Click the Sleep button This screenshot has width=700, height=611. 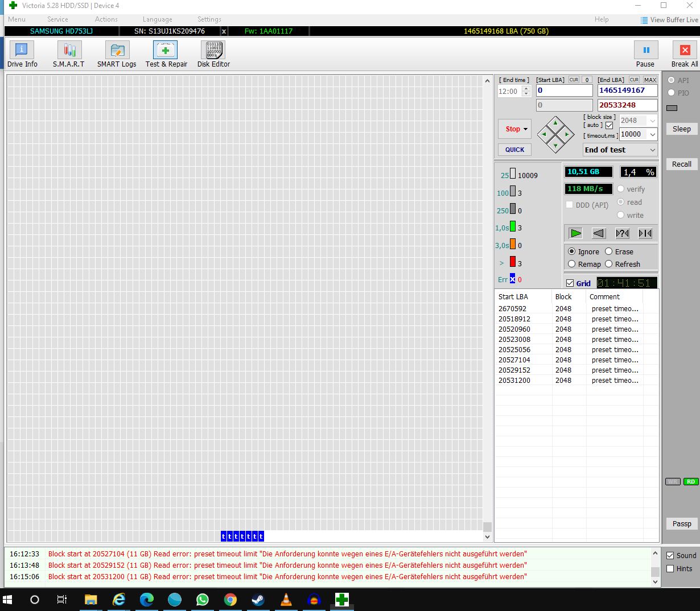pyautogui.click(x=682, y=129)
